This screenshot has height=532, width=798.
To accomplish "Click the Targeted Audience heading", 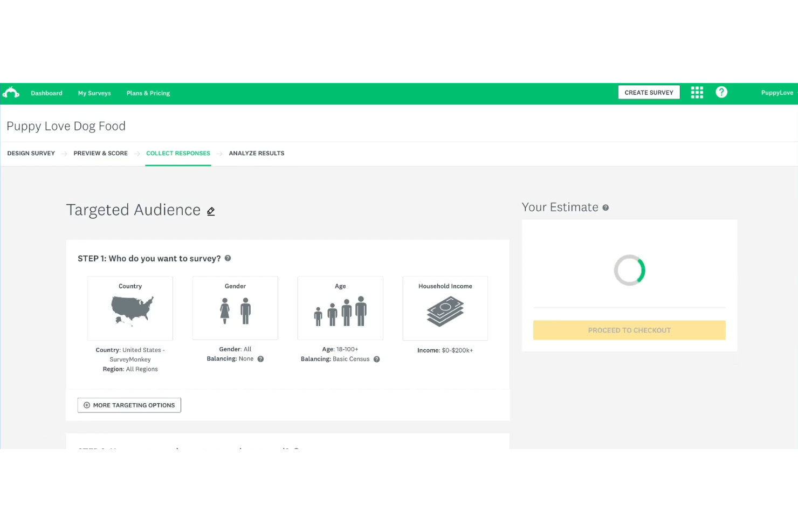I will click(x=133, y=210).
